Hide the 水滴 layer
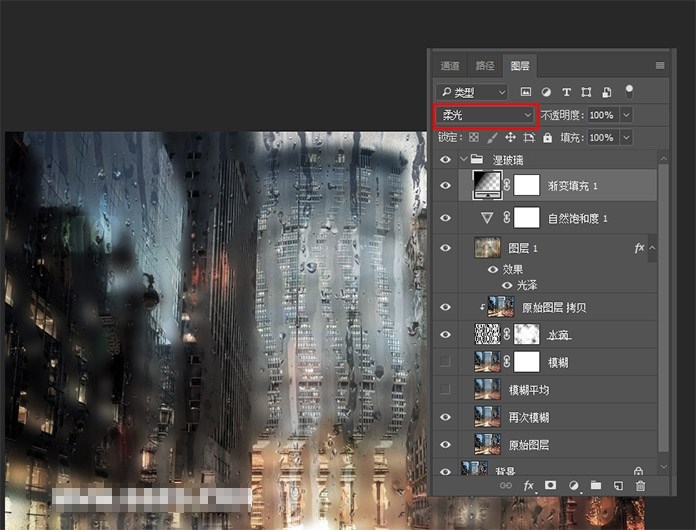The height and width of the screenshot is (530, 696). coord(445,335)
